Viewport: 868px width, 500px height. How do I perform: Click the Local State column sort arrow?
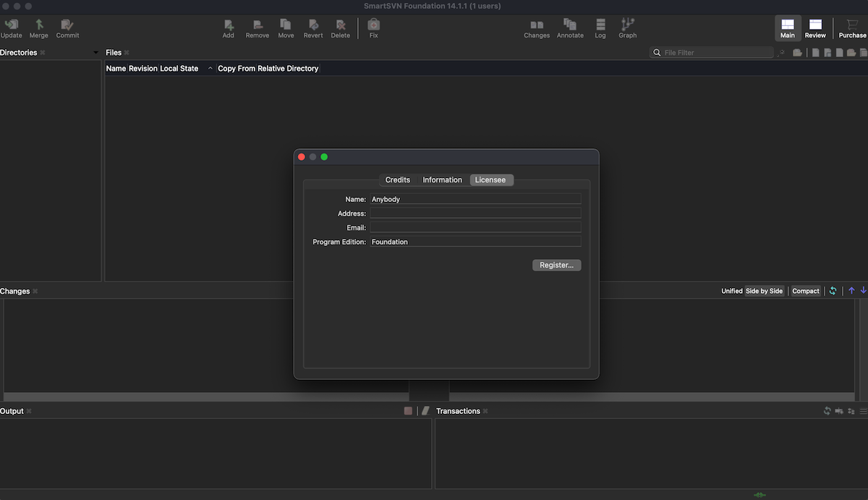click(210, 69)
